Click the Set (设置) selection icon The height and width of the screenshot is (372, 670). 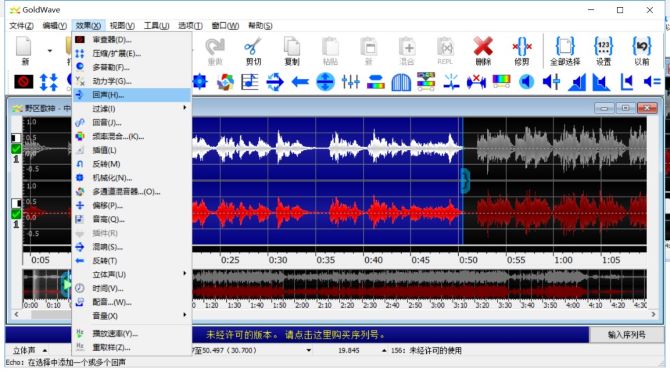[x=603, y=47]
